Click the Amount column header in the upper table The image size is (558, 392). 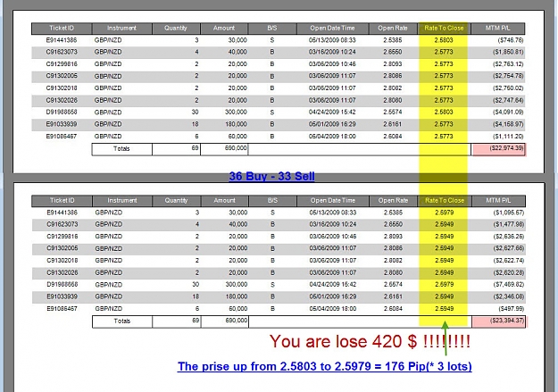click(224, 28)
